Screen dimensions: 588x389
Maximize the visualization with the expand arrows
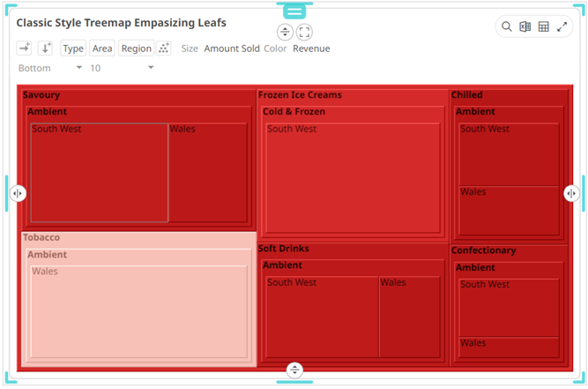[x=562, y=26]
